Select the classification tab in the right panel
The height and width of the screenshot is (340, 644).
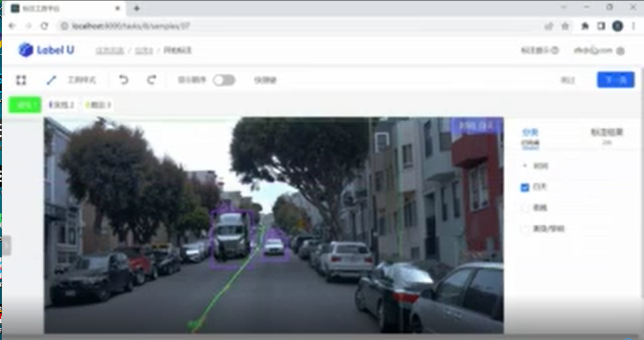pyautogui.click(x=530, y=133)
